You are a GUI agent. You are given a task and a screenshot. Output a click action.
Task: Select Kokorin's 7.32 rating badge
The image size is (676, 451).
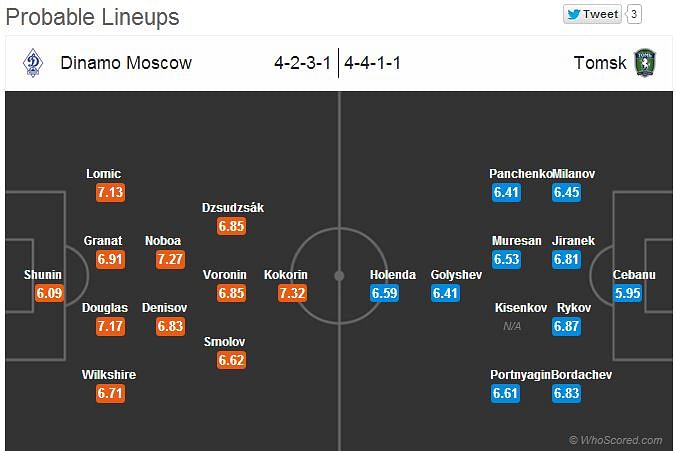pos(292,293)
